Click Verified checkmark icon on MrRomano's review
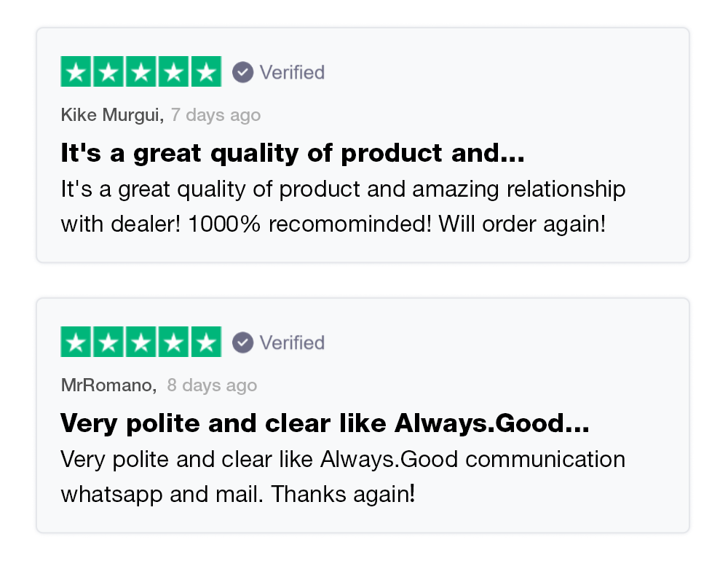The width and height of the screenshot is (728, 561). [242, 342]
